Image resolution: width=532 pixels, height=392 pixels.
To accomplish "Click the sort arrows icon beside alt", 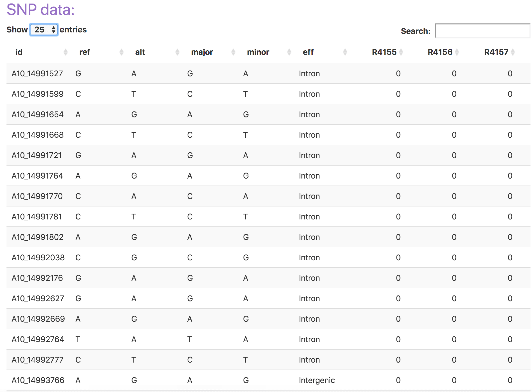I will point(177,52).
